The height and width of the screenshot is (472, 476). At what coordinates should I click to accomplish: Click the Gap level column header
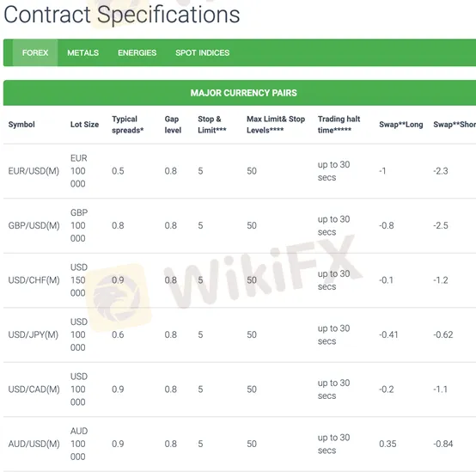173,125
